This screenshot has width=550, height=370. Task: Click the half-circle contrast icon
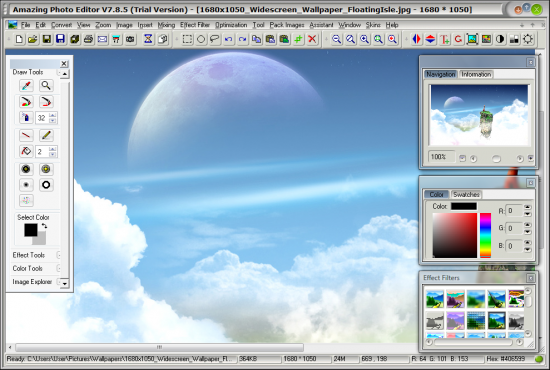point(500,39)
